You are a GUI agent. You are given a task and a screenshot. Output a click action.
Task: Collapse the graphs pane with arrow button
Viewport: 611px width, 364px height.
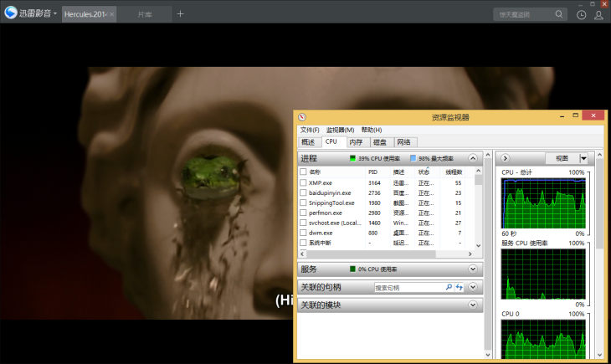(x=505, y=158)
